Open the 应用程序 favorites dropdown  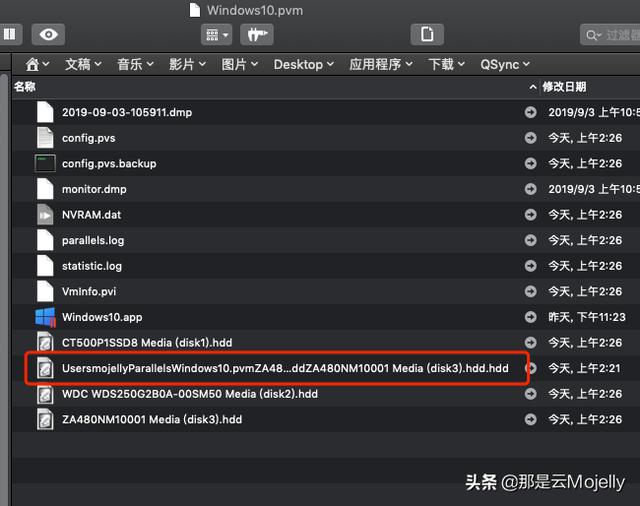point(381,64)
